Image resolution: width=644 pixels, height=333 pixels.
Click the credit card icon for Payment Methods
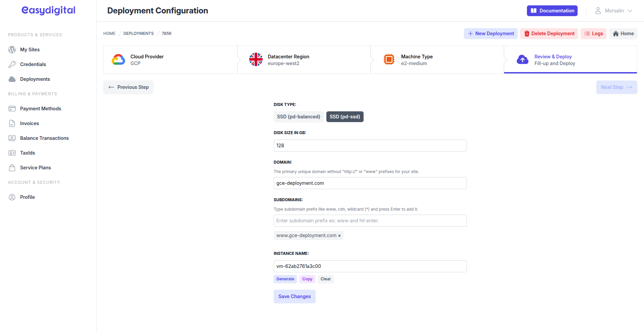pos(12,109)
